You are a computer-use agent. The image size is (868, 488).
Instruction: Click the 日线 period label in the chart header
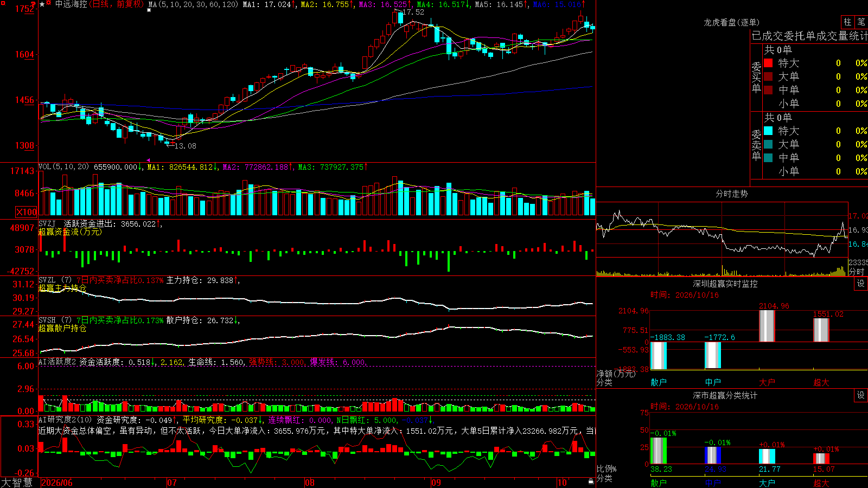point(100,4)
